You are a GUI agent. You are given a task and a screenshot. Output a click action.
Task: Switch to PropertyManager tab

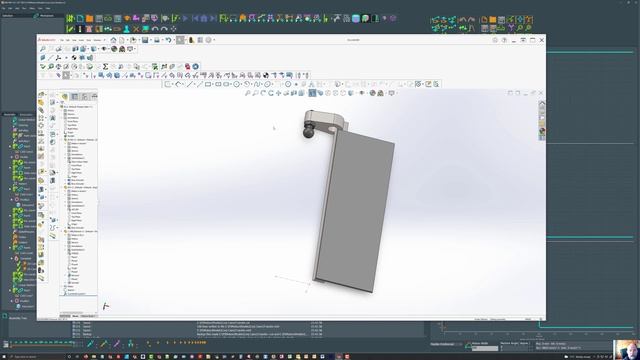[75, 96]
